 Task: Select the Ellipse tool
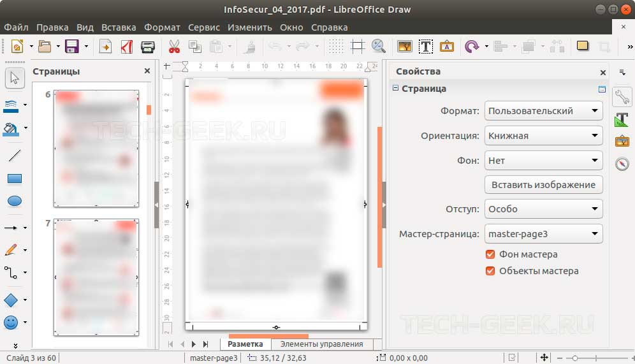tap(15, 201)
